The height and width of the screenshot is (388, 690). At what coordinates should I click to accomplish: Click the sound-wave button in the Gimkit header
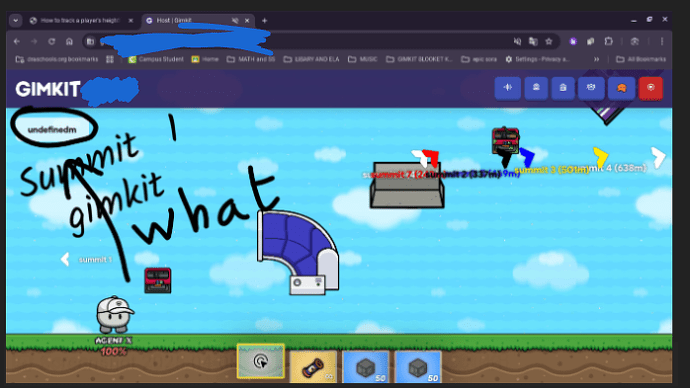[507, 88]
